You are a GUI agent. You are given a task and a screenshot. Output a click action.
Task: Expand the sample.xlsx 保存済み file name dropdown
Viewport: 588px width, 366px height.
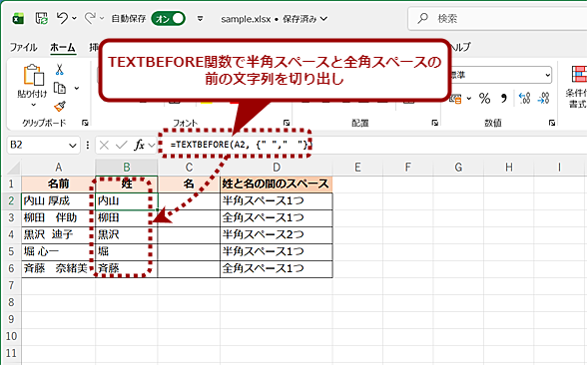click(324, 18)
